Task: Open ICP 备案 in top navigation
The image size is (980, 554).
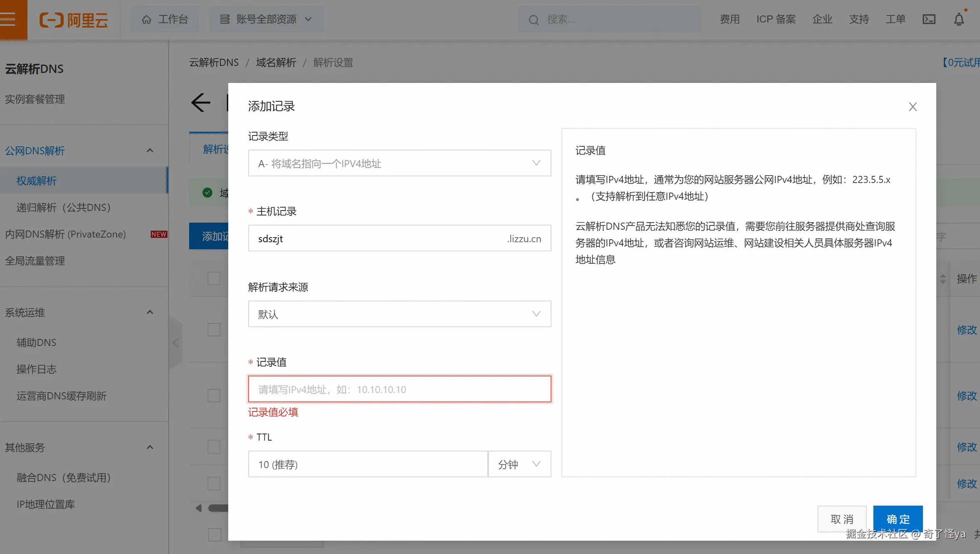Action: 776,19
